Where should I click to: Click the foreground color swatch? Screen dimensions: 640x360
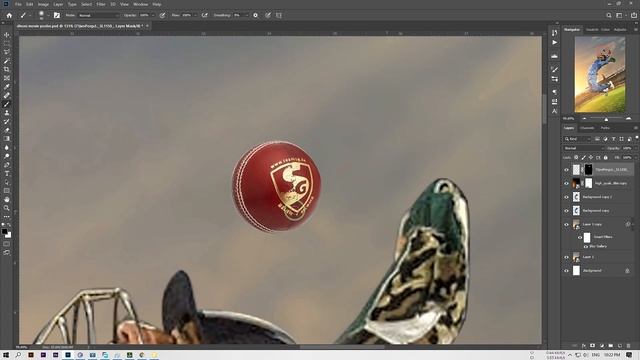coord(4,231)
